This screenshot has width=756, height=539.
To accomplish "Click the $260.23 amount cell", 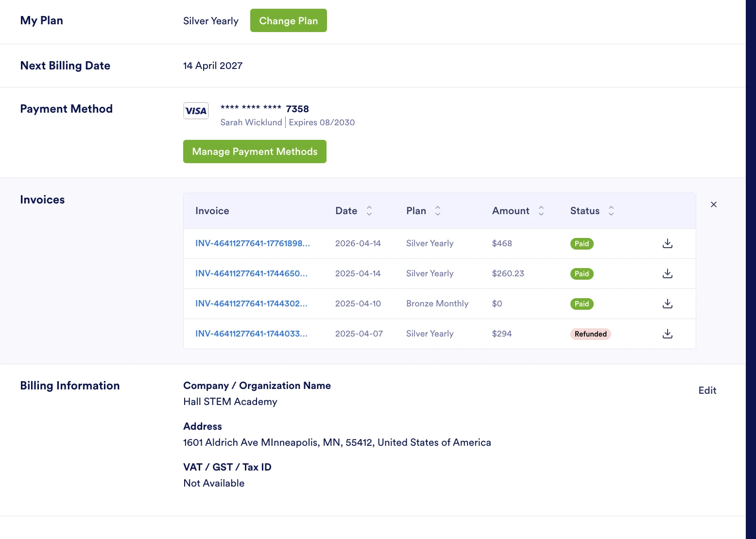I will pos(508,273).
